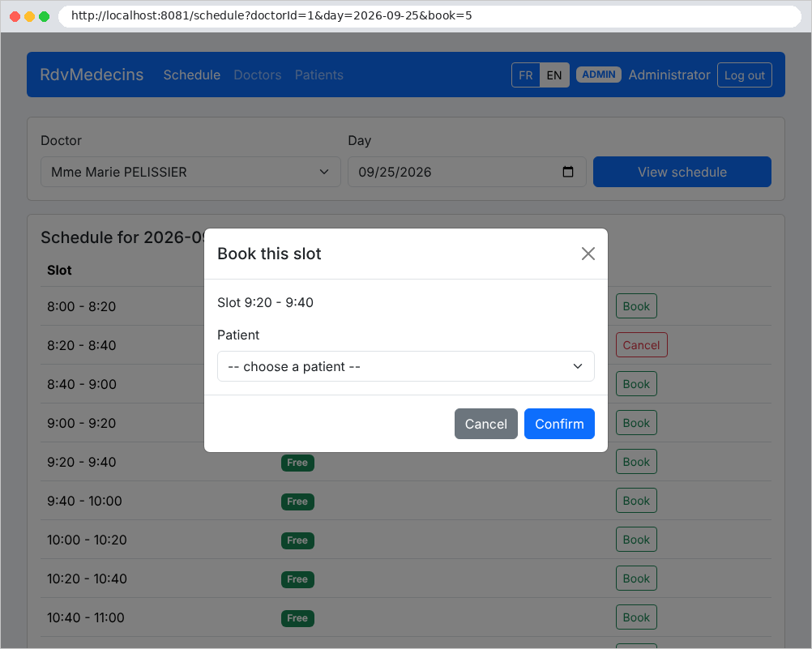This screenshot has height=649, width=812.
Task: Switch language to EN
Action: 554,75
